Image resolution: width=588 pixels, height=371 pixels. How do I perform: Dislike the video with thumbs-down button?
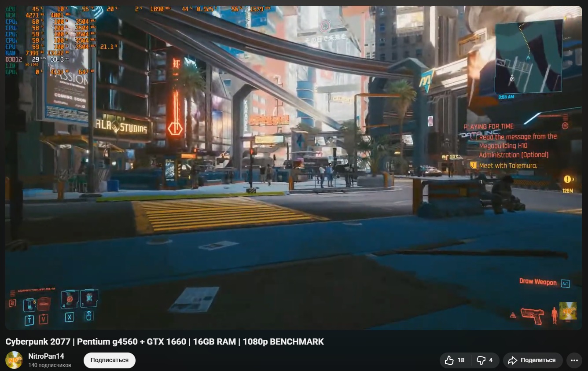[x=485, y=360]
